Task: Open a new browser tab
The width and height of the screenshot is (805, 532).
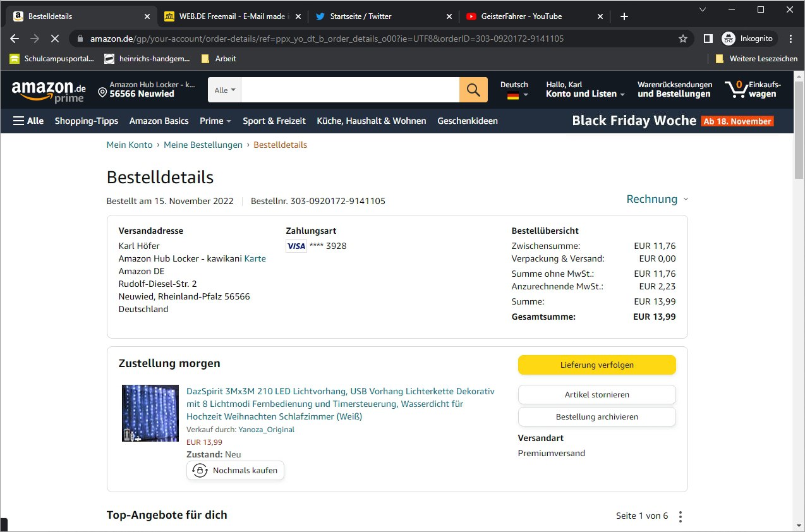Action: point(624,16)
